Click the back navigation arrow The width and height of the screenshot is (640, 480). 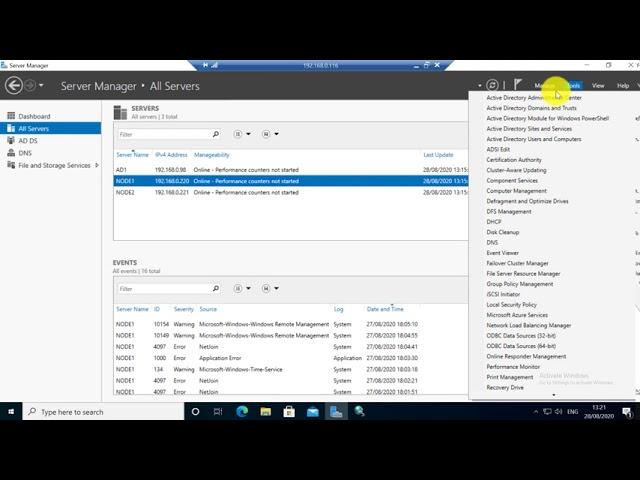click(14, 86)
